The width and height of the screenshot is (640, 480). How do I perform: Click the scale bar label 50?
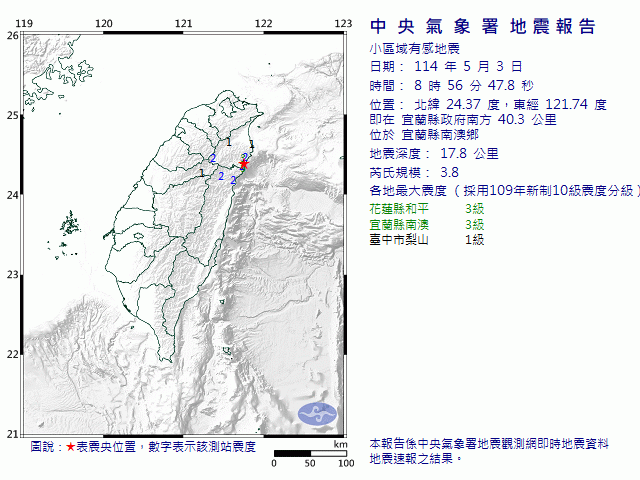[310, 463]
